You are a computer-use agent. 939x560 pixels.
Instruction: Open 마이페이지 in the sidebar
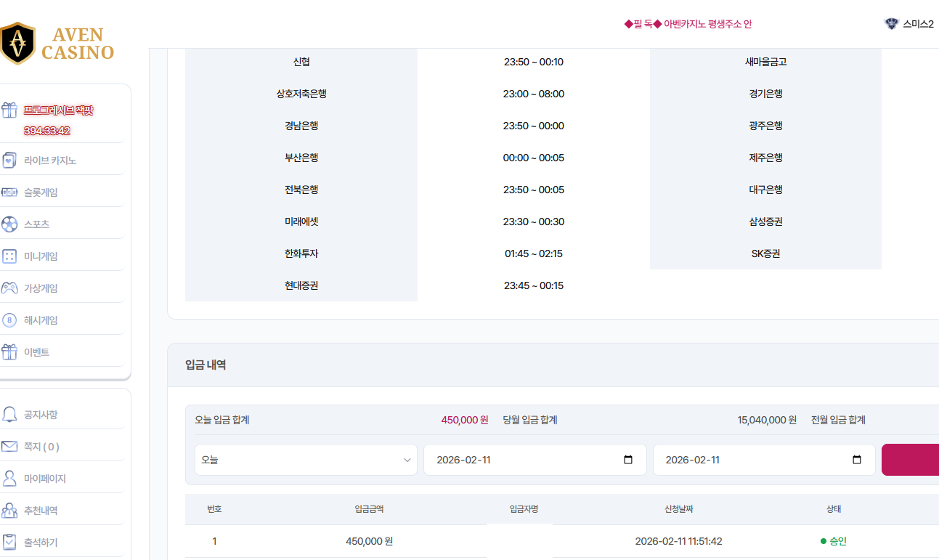45,479
